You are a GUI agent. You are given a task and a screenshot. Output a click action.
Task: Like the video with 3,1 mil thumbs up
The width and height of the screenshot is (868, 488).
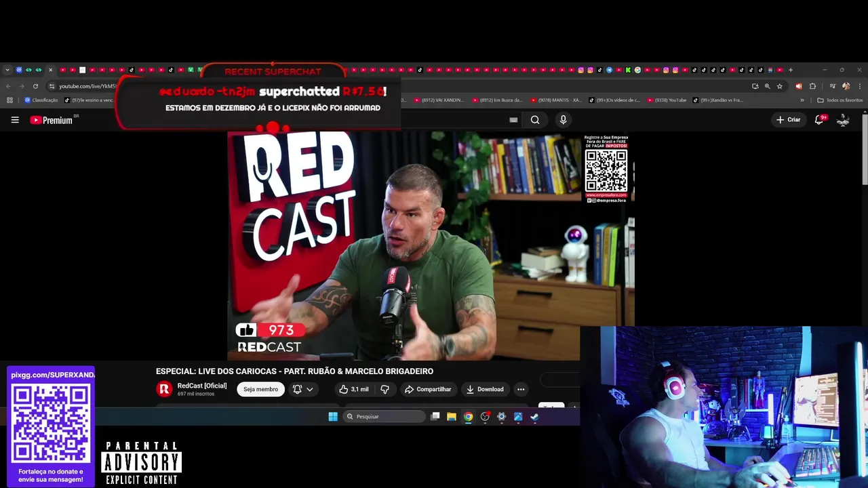tap(354, 389)
